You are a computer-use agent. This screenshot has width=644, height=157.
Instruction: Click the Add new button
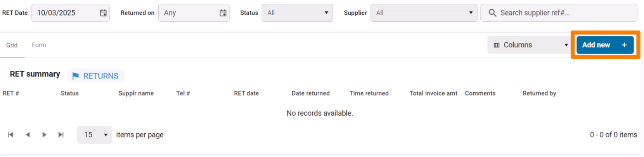coord(605,45)
